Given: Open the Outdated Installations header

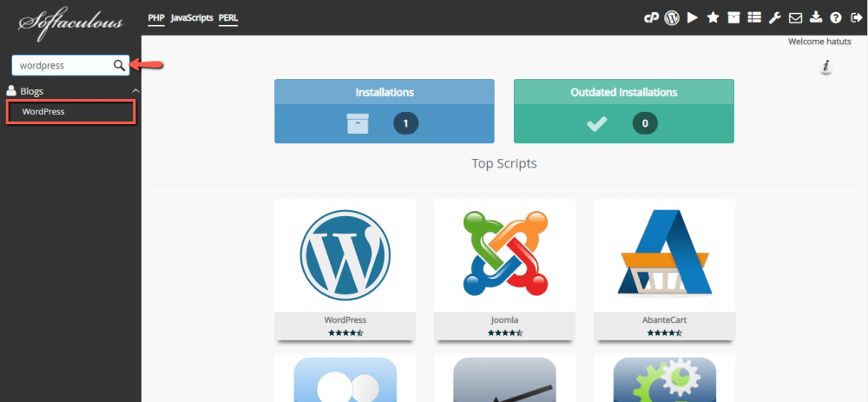Looking at the screenshot, I should point(624,92).
